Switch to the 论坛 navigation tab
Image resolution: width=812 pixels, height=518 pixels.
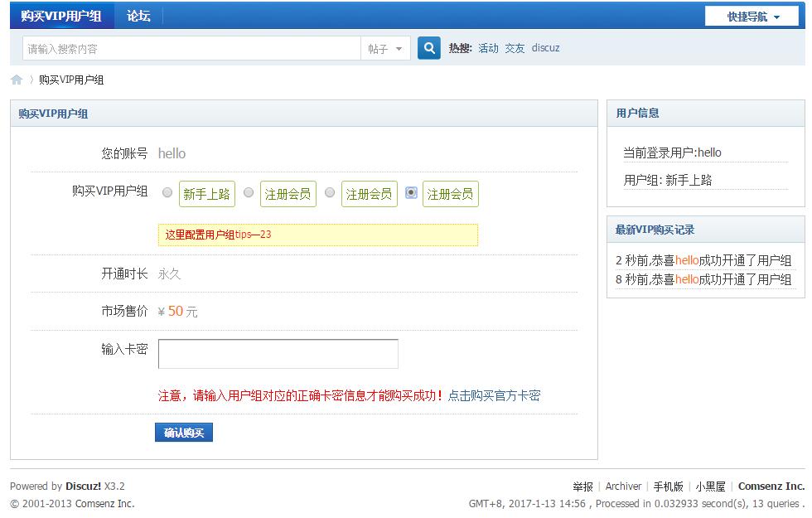(x=138, y=16)
